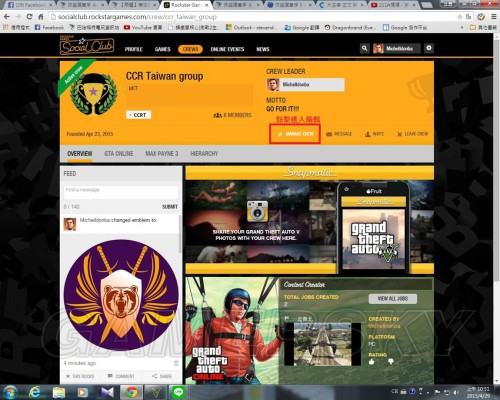Open the created job thumbnail
500x400 pixels.
point(322,344)
